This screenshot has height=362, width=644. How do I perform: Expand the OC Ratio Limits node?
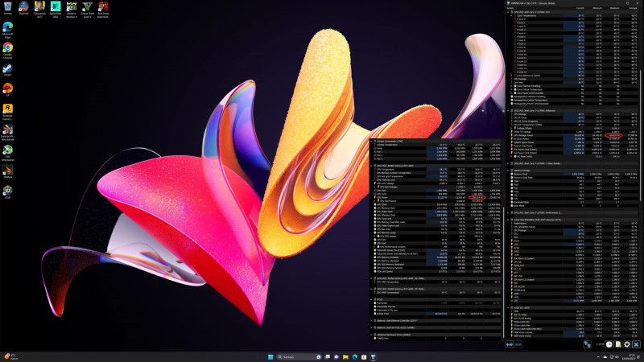[x=512, y=156]
